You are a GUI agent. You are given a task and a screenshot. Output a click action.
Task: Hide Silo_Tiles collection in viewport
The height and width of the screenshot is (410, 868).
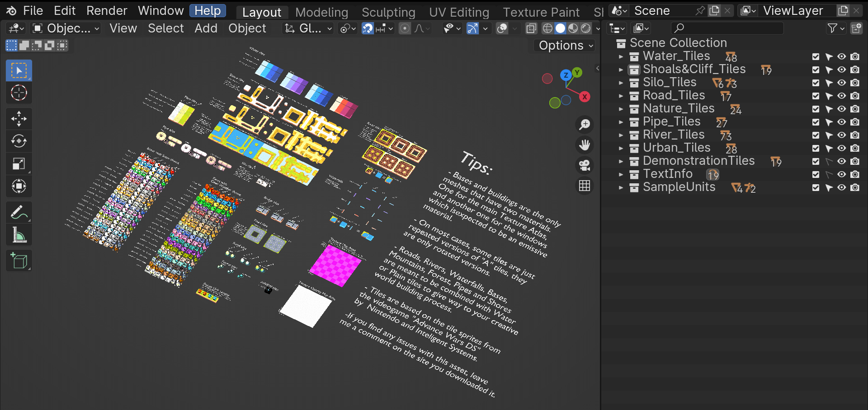pos(841,83)
